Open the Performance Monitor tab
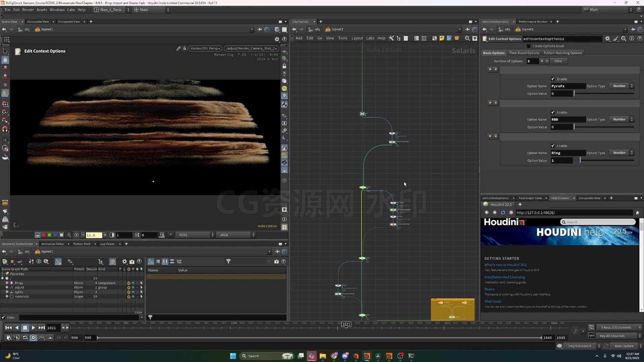The height and width of the screenshot is (362, 644). pos(533,22)
